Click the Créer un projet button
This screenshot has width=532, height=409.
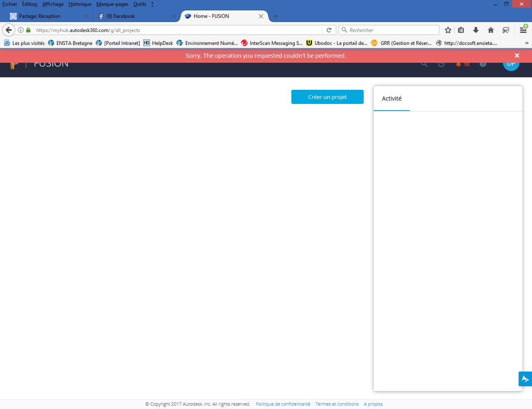point(327,97)
